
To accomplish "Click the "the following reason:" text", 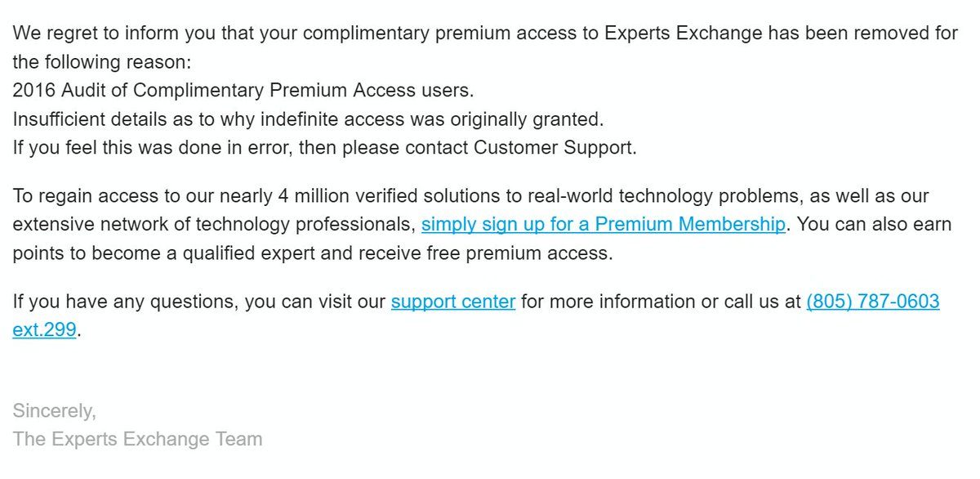I will tap(101, 61).
